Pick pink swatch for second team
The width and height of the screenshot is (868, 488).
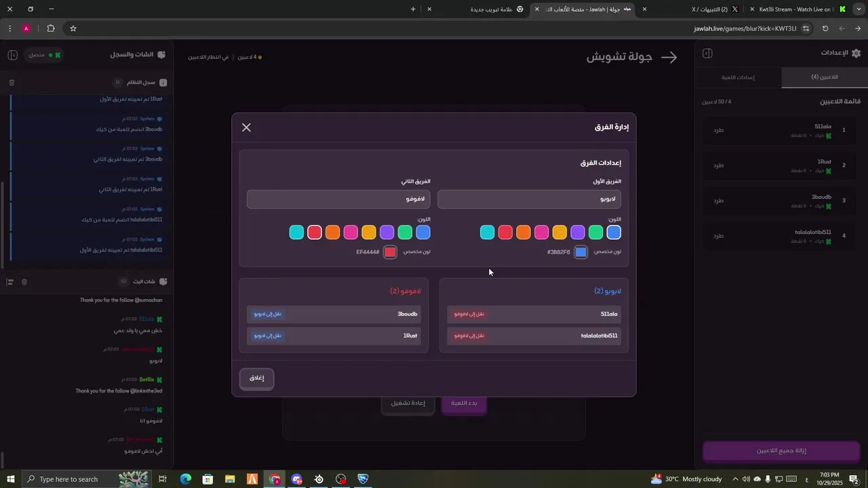point(351,232)
